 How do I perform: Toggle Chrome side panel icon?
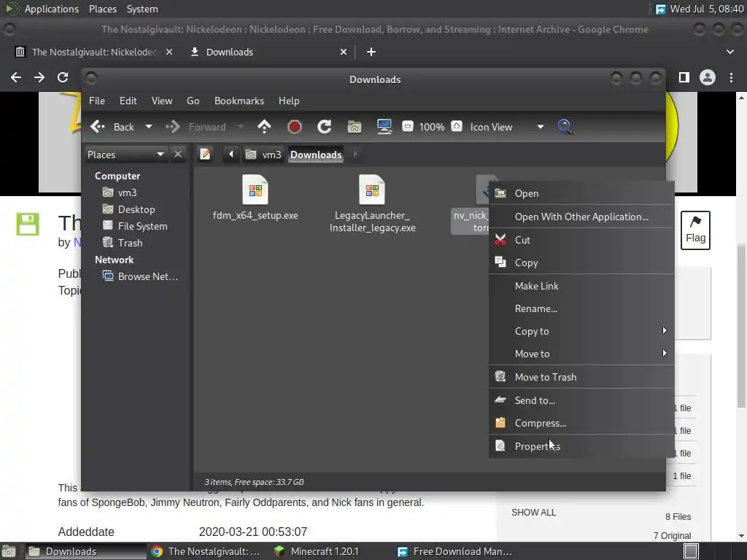click(x=684, y=77)
